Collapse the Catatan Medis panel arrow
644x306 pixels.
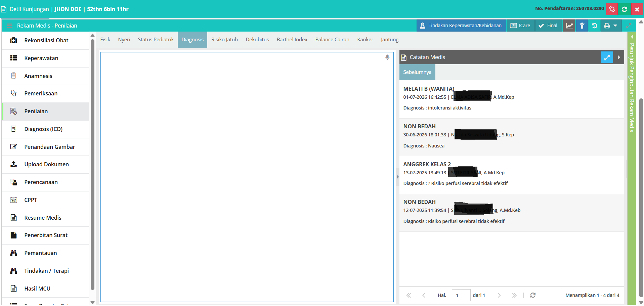tap(619, 57)
